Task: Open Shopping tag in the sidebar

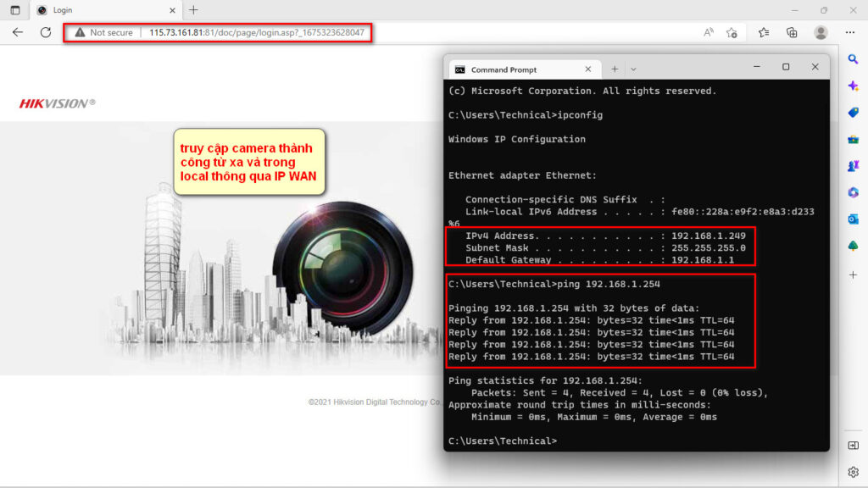Action: click(x=853, y=112)
